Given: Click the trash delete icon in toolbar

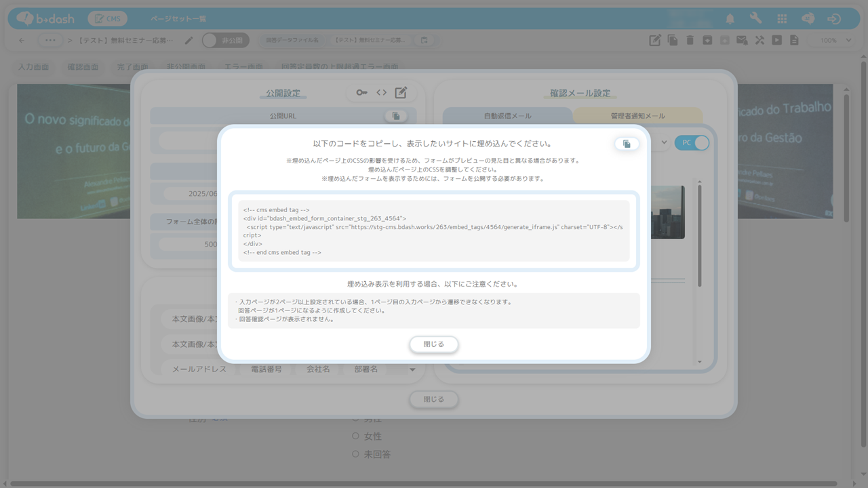Looking at the screenshot, I should [x=690, y=41].
